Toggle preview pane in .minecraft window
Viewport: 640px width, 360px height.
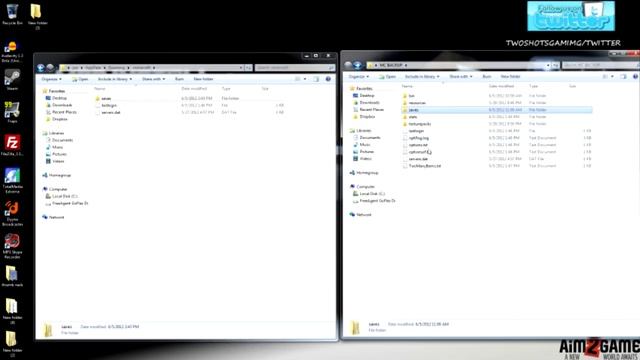(316, 79)
